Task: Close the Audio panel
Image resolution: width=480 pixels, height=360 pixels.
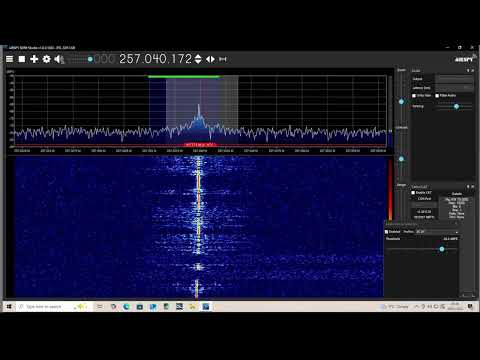Action: click(472, 71)
